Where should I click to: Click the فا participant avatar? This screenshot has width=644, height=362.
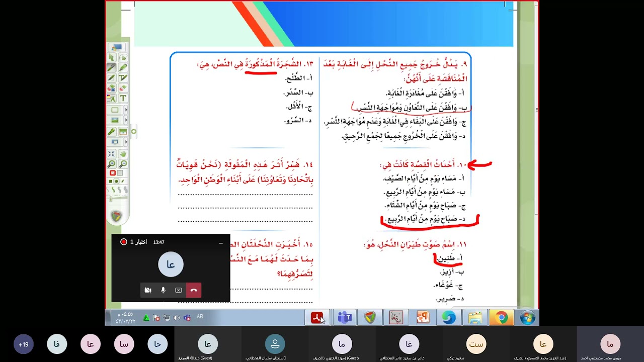[57, 344]
